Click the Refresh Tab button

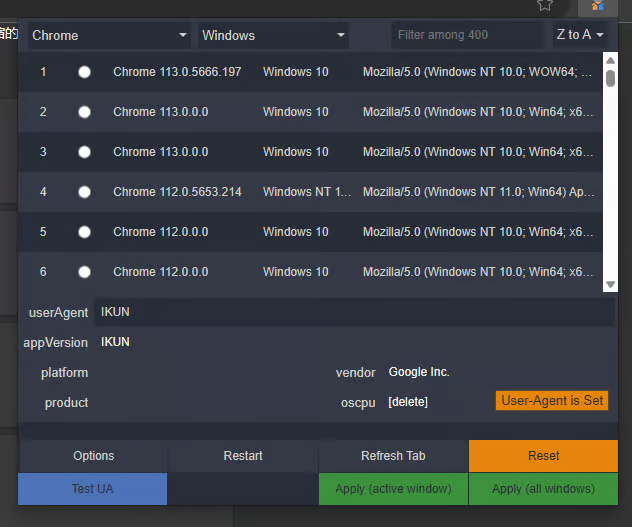393,456
